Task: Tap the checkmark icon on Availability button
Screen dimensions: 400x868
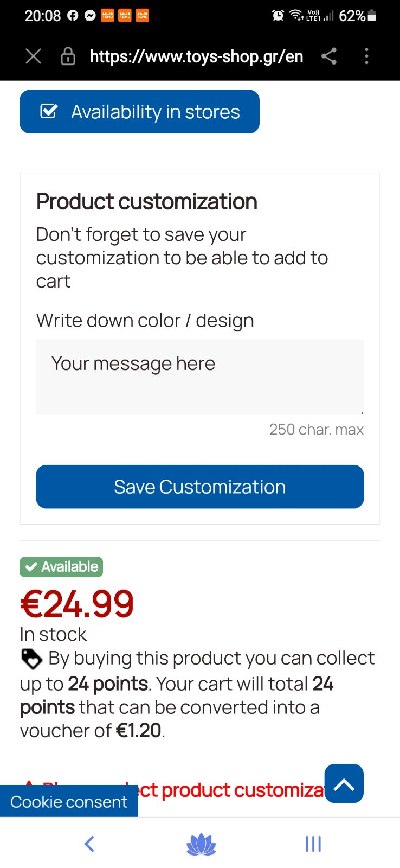Action: pyautogui.click(x=49, y=112)
